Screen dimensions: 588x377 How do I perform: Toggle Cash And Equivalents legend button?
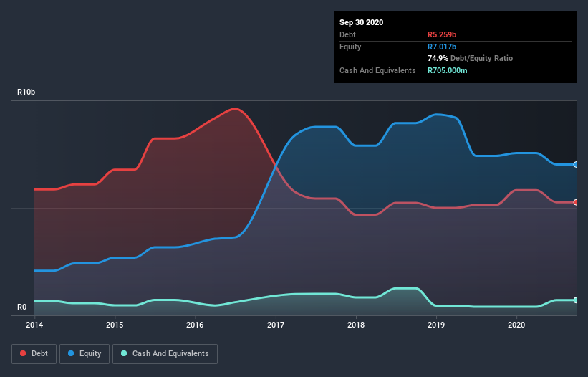165,354
